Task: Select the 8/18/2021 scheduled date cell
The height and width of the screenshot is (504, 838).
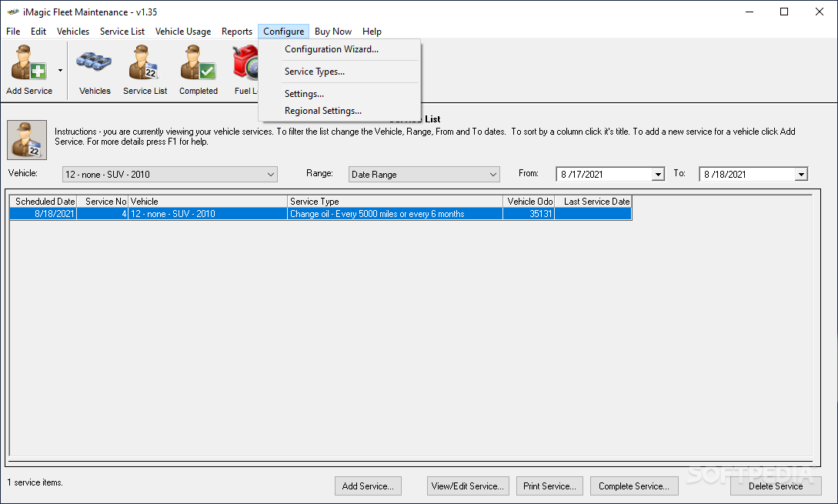Action: pyautogui.click(x=43, y=214)
